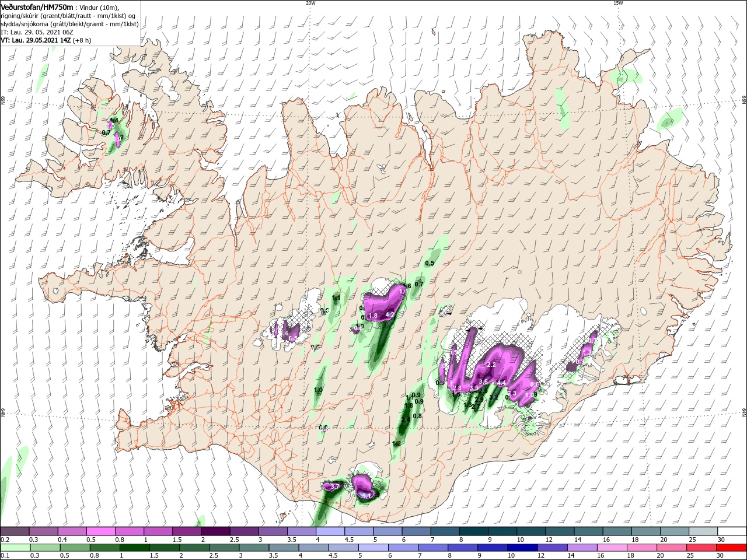Click the lower-scale swatch between 2.5 and 3
747x560 pixels.
(225, 548)
